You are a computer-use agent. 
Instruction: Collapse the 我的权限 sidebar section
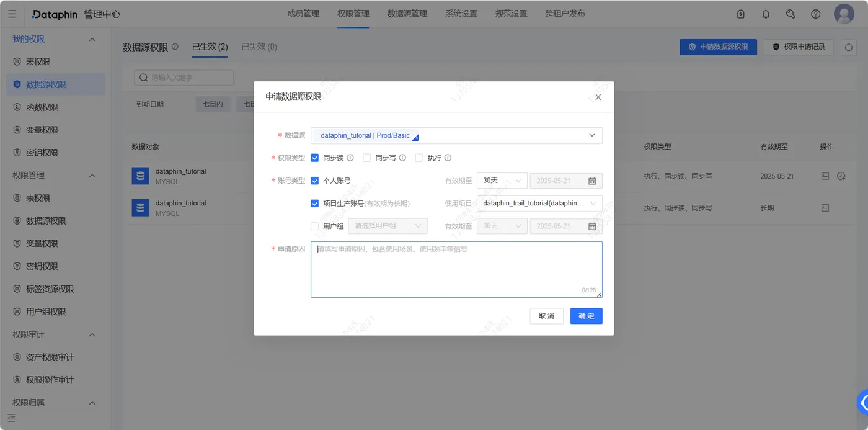[92, 39]
